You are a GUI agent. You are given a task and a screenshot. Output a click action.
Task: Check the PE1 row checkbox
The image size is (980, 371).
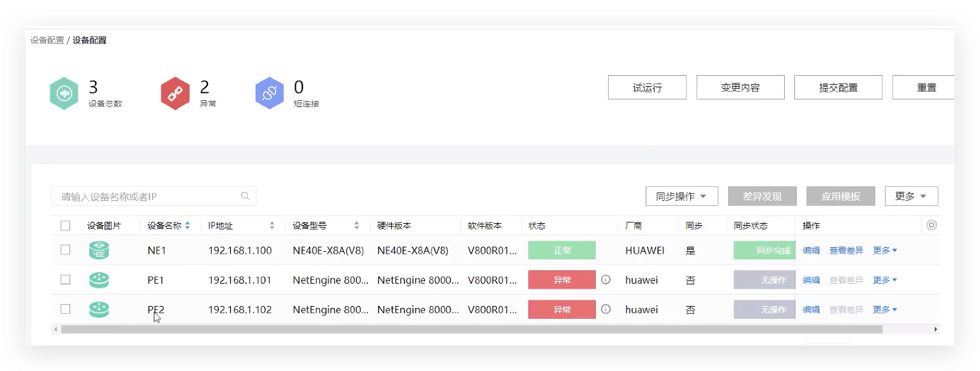(65, 279)
